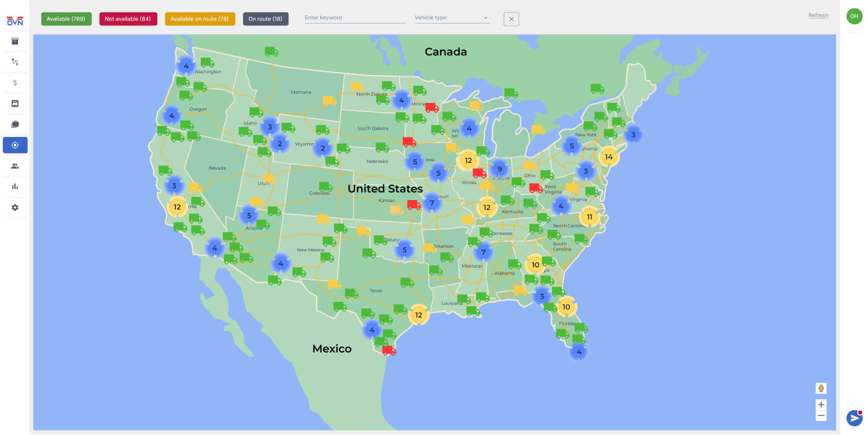
Task: Click the Refresh link
Action: click(818, 15)
